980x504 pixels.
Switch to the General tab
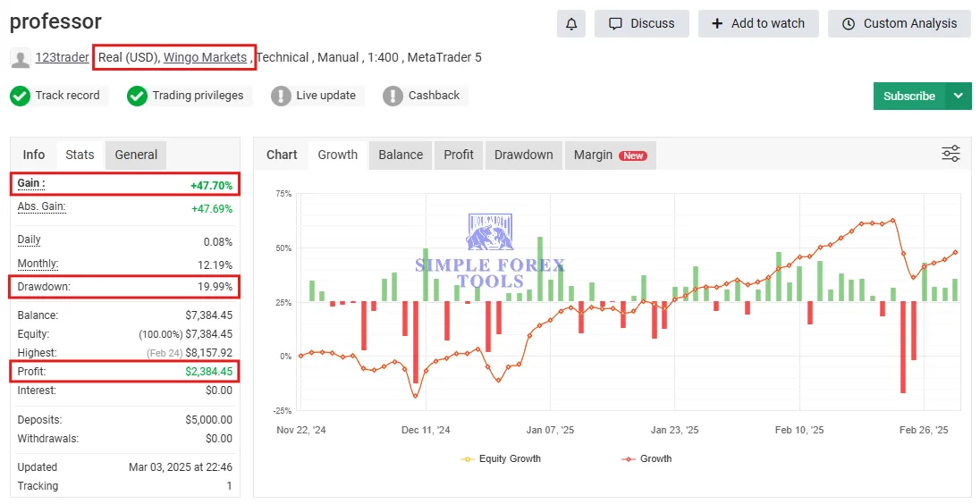(x=136, y=155)
